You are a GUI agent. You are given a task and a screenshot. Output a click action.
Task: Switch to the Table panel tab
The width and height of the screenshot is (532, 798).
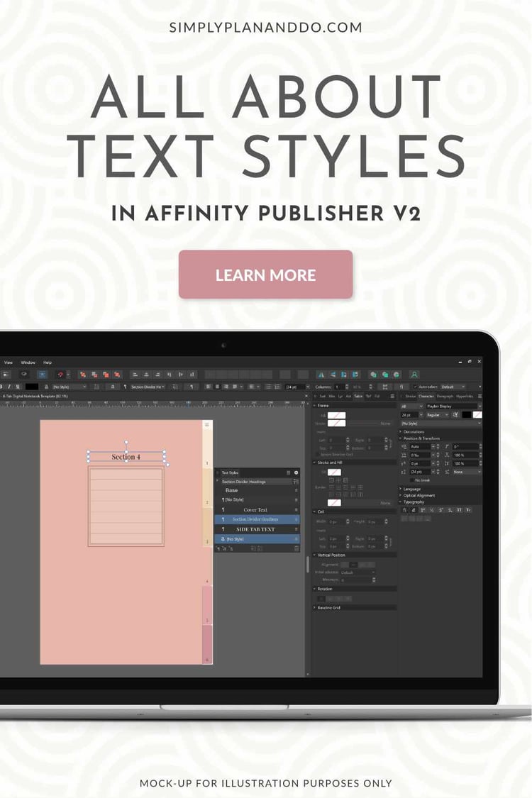358,396
